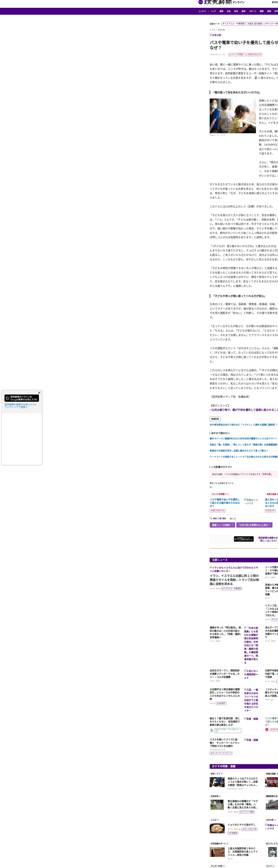Expand the 科学・ＩＴ section label
278x868 pixels.
click(x=217, y=774)
